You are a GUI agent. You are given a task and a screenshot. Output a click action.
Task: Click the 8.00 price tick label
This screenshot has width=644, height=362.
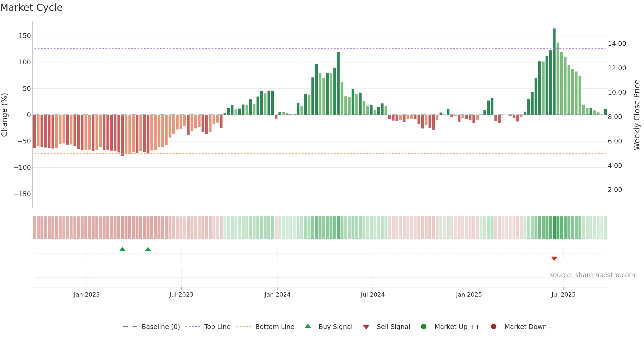(615, 117)
